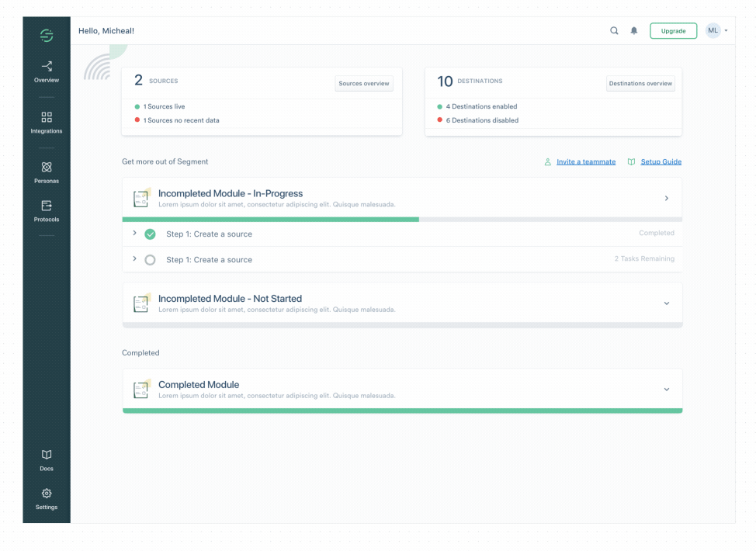Open the Overview section icon
Image resolution: width=756 pixels, height=551 pixels.
pos(47,66)
